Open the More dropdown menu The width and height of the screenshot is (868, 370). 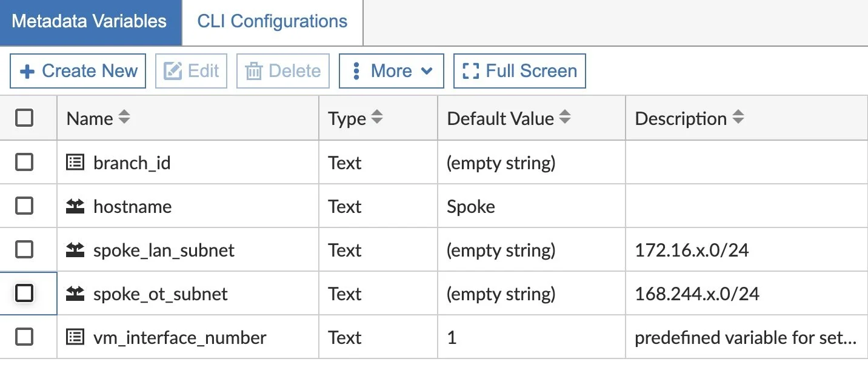[391, 71]
